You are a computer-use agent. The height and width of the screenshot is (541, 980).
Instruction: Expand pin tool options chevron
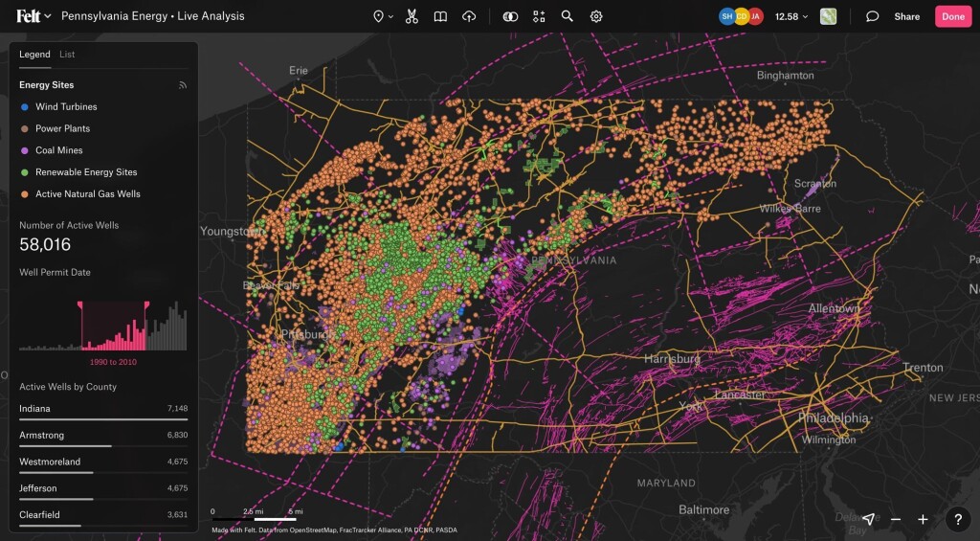(x=390, y=17)
